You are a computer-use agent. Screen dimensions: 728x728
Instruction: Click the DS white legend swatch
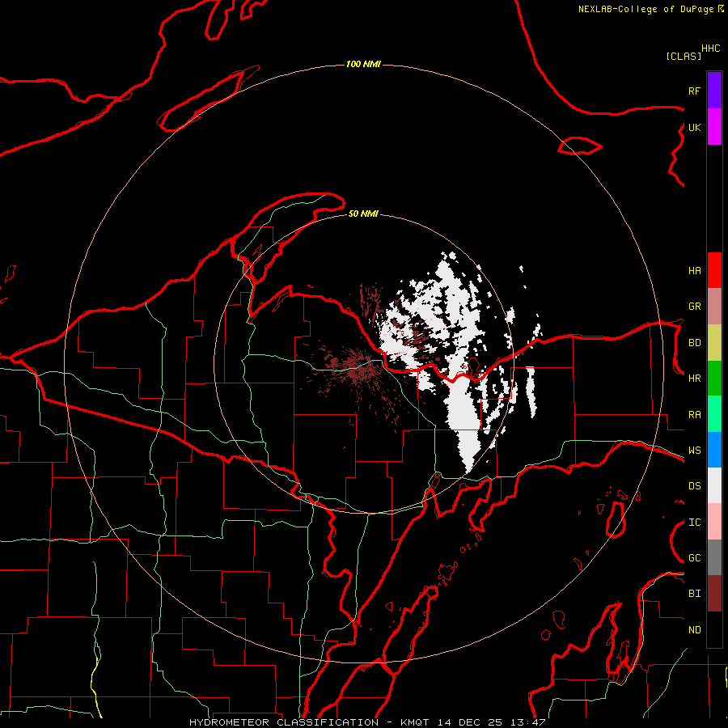click(714, 485)
